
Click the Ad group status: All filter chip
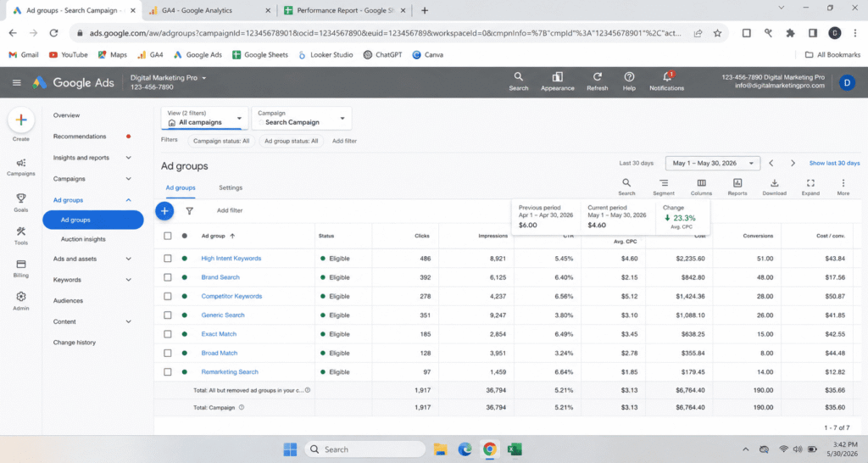point(292,142)
